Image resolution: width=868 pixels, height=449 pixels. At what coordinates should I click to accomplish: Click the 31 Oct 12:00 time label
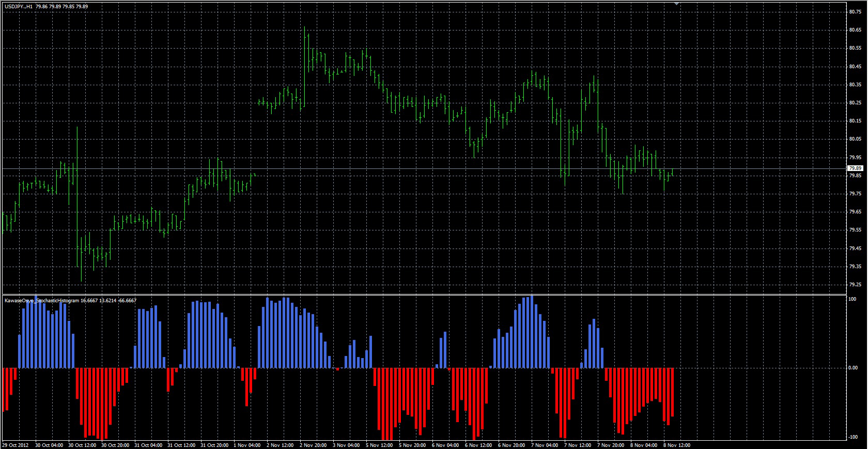(181, 445)
